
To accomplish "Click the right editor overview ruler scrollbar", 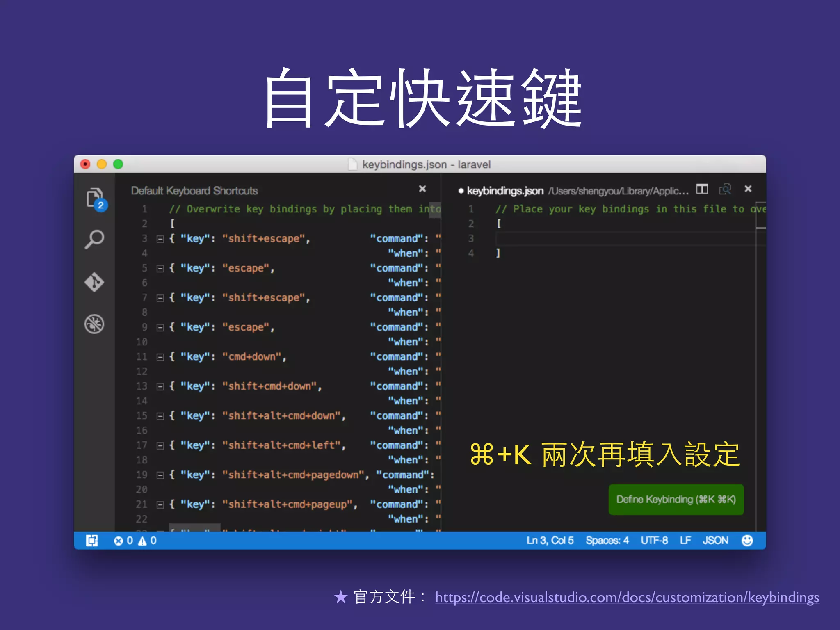I will (x=761, y=367).
